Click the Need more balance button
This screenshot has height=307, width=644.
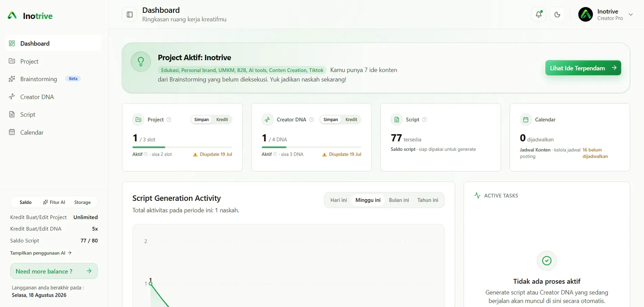(54, 271)
